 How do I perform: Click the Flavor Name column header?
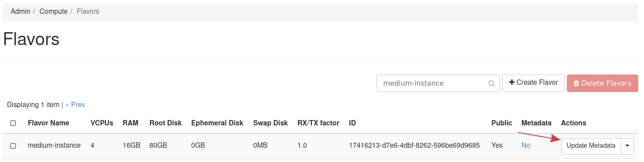pos(49,123)
